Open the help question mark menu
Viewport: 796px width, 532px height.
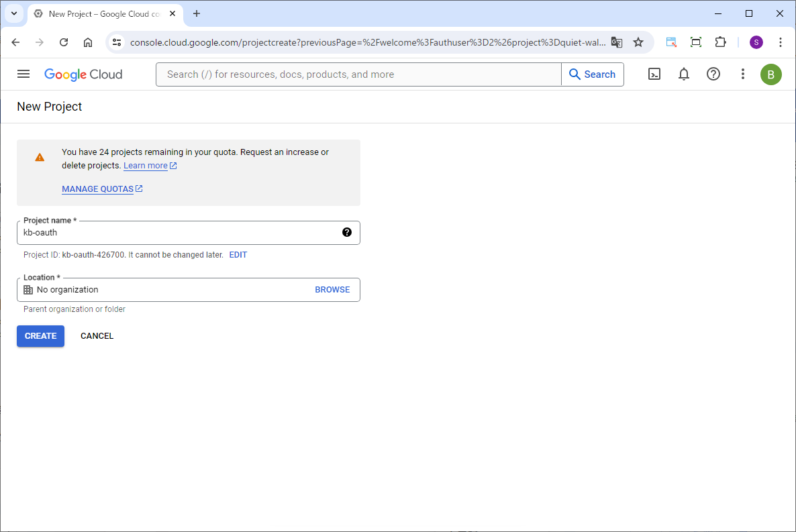(x=713, y=74)
